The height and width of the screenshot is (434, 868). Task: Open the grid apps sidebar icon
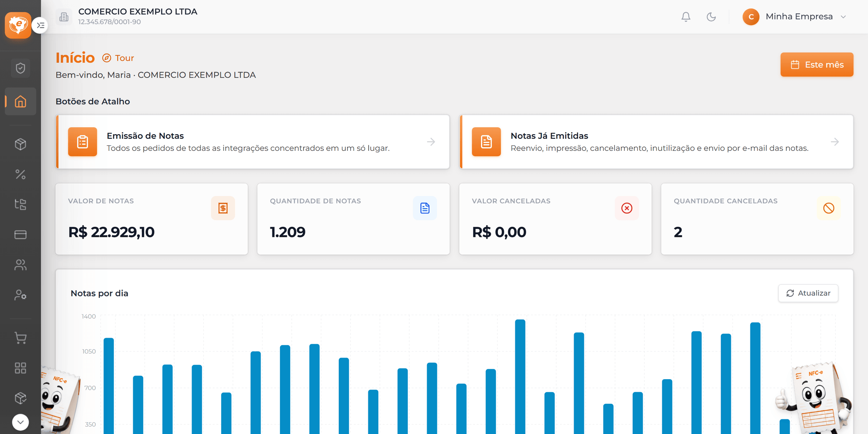[21, 368]
